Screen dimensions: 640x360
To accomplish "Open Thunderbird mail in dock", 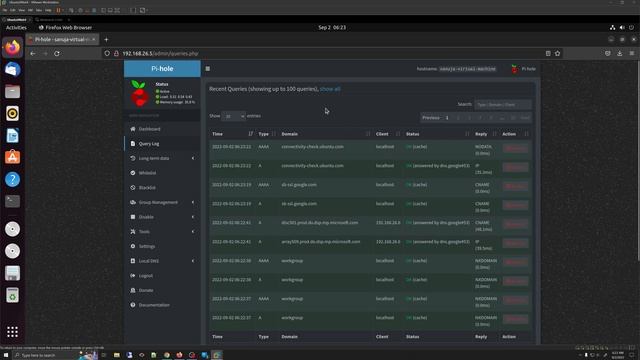I will pyautogui.click(x=12, y=70).
